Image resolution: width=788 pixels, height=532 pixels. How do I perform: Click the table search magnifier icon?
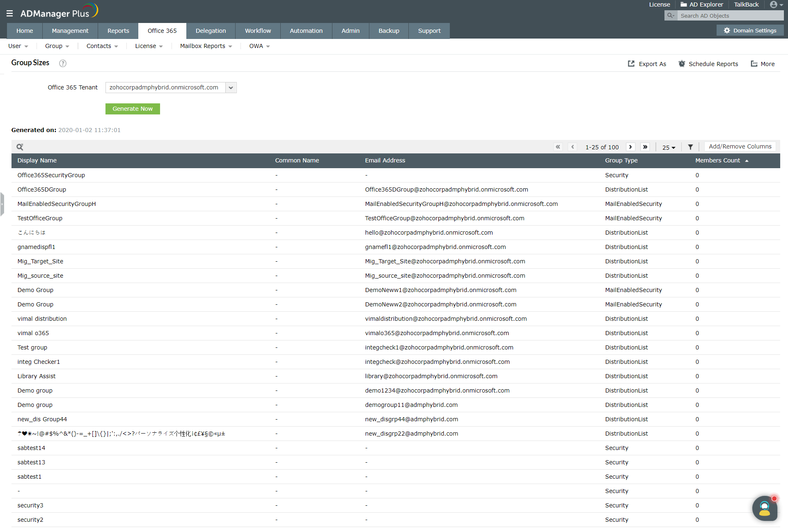[x=20, y=147]
